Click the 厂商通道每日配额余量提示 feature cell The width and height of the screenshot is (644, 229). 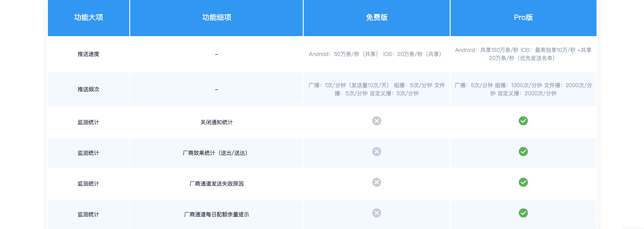[x=216, y=215]
